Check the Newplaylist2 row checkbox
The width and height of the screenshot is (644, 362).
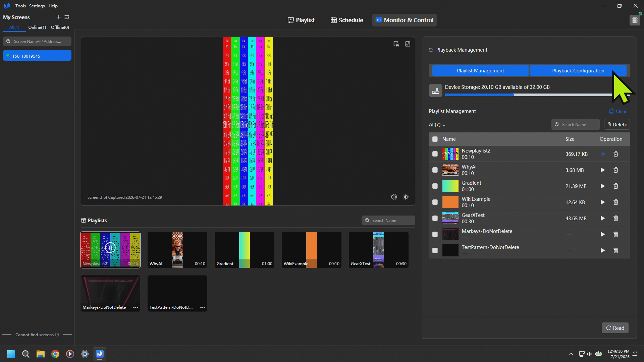[435, 154]
